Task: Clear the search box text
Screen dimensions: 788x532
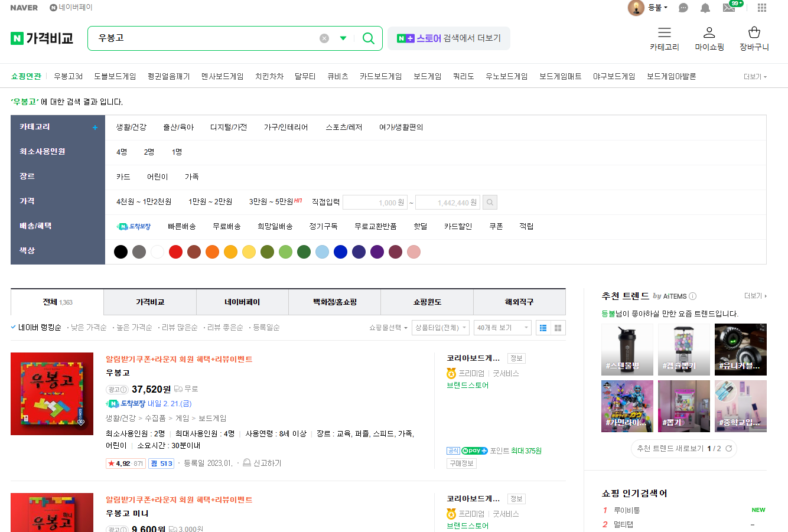Action: click(x=324, y=38)
